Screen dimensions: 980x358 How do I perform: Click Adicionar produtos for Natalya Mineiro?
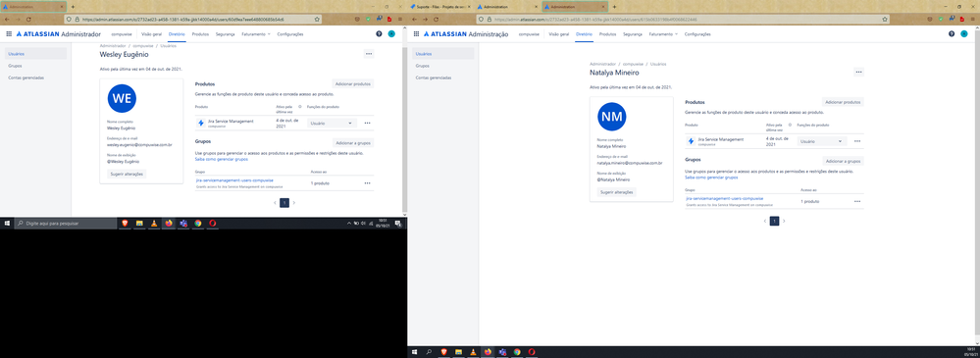(843, 101)
